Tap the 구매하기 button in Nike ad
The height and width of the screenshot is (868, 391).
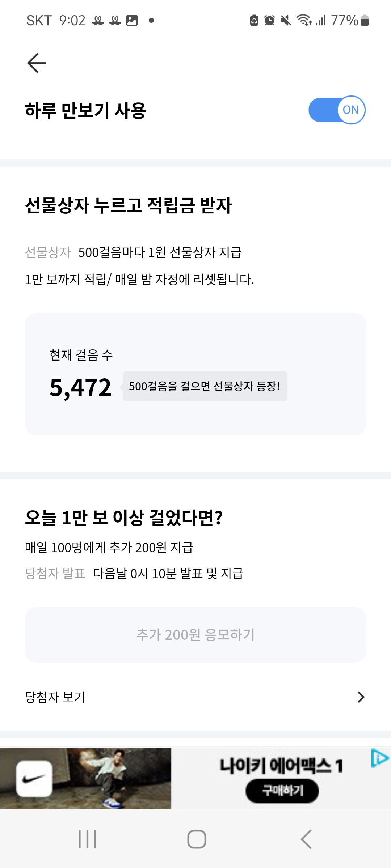pyautogui.click(x=282, y=791)
